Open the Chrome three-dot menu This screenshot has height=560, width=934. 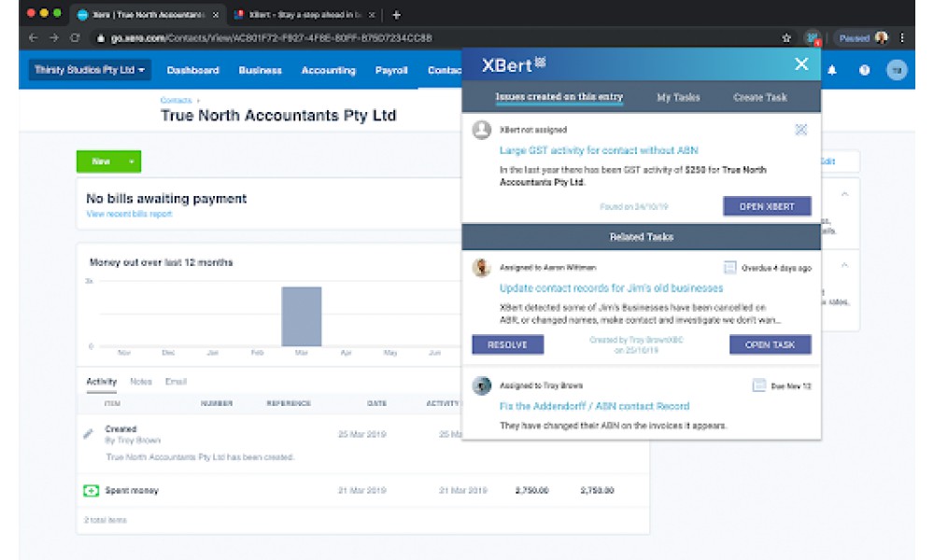click(x=902, y=38)
